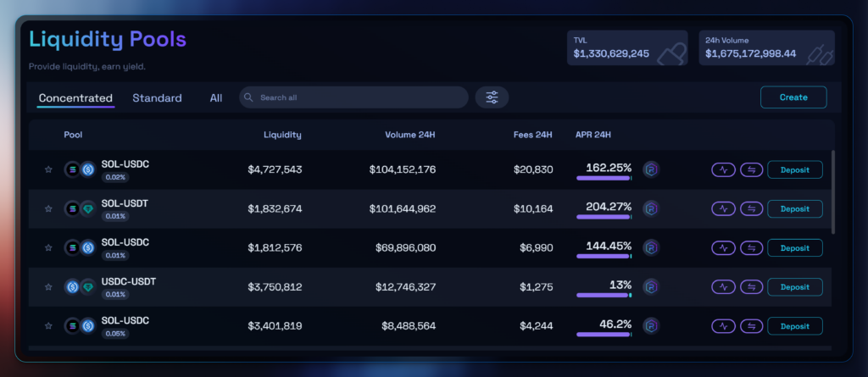Click token pair icons of SOL-USDC 0.01% pool
The image size is (868, 377).
click(x=81, y=248)
